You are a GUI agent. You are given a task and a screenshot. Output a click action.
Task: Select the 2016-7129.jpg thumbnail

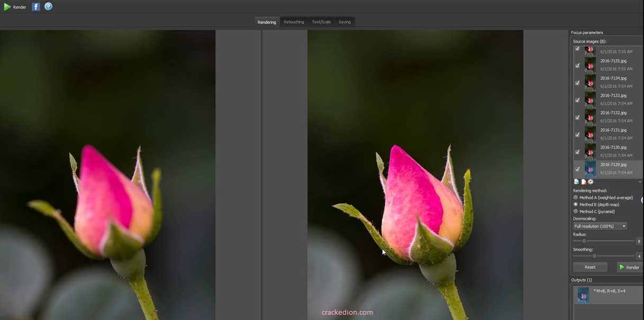[590, 169]
